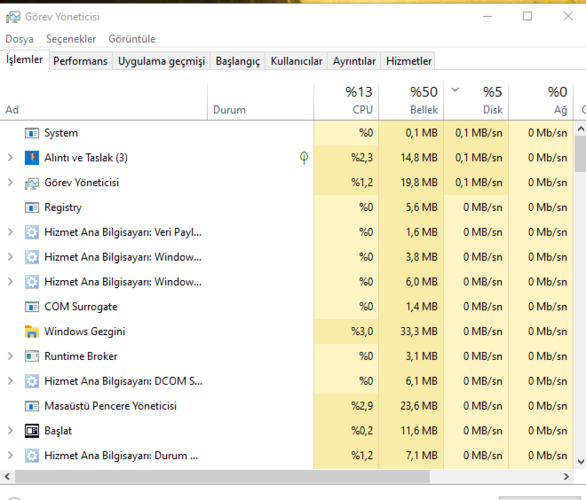Expand Hizmet Ana Bilgisayarı: Durum ... row

tap(10, 455)
